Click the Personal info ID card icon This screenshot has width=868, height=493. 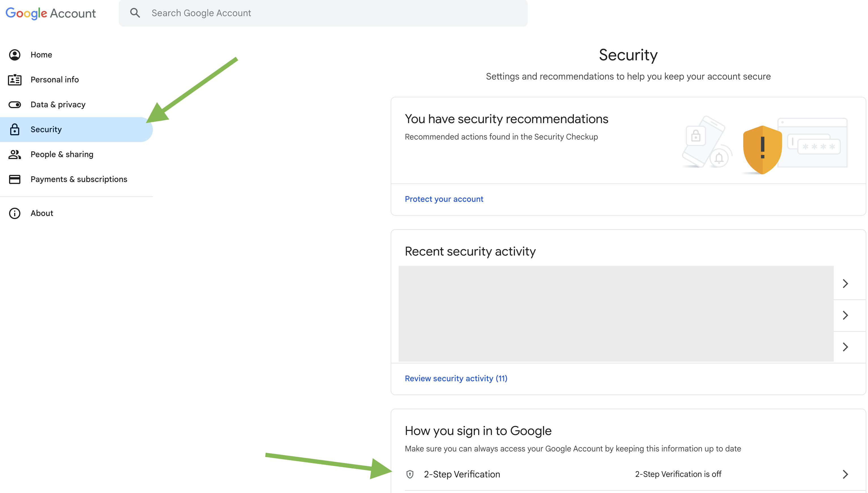14,80
